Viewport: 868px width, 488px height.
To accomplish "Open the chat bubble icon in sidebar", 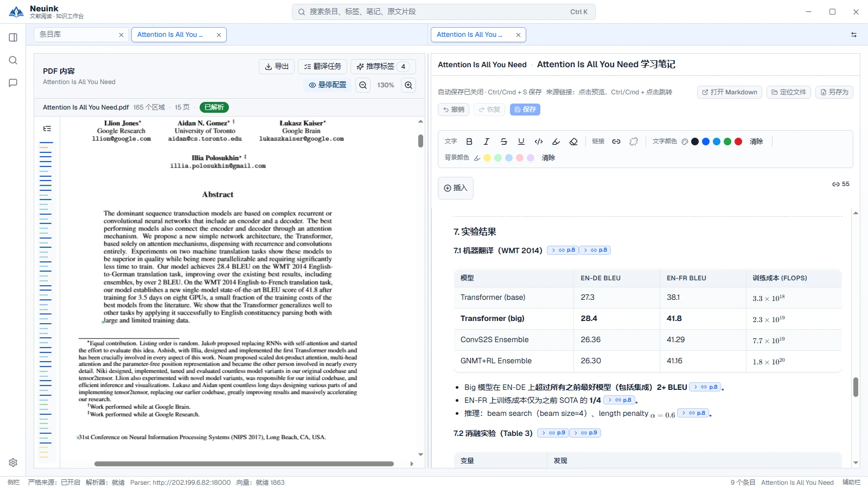I will click(x=13, y=83).
